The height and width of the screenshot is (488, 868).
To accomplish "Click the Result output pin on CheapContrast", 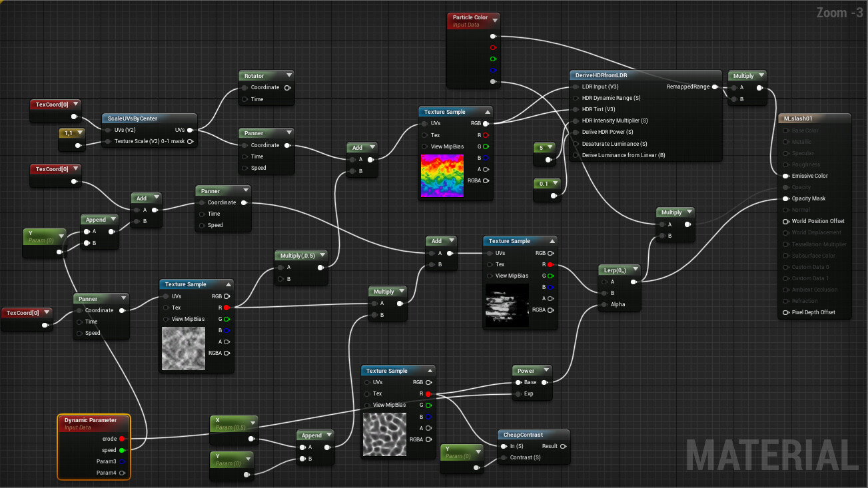I will click(x=564, y=446).
